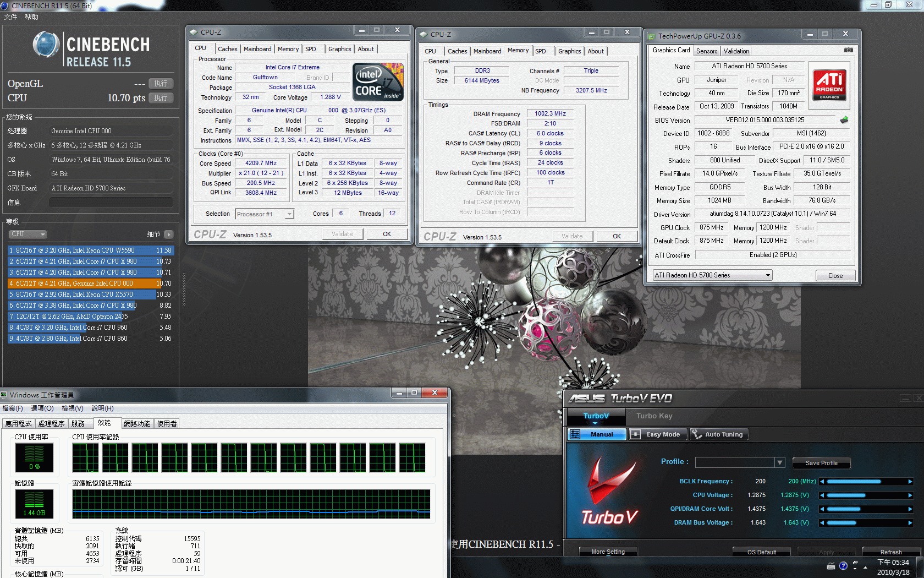The height and width of the screenshot is (578, 924).
Task: Click Save Profile in TurboV
Action: 821,463
